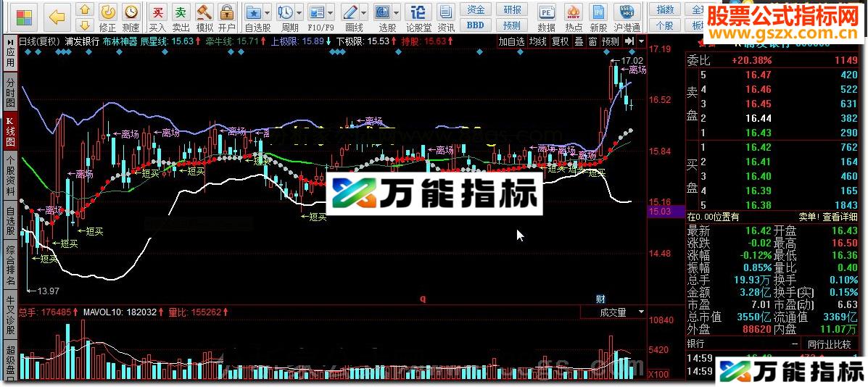868x387 pixels.
Task: Click the 加自选 button
Action: [x=511, y=41]
